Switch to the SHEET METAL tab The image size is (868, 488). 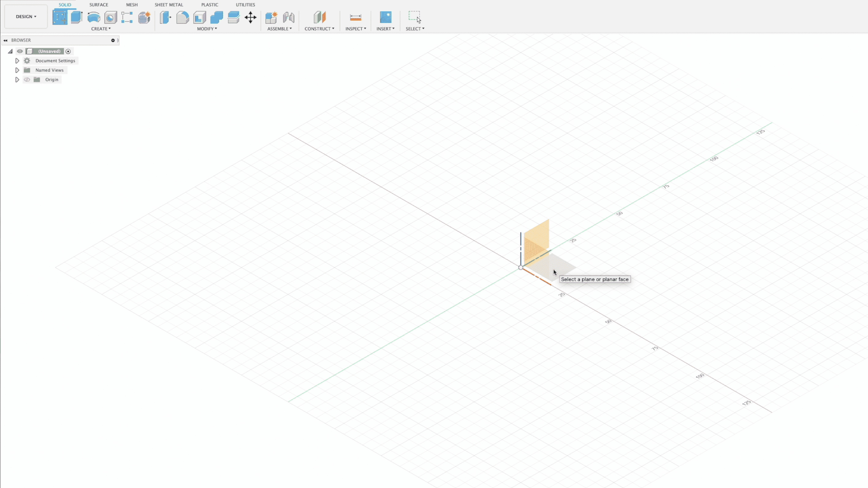point(169,5)
